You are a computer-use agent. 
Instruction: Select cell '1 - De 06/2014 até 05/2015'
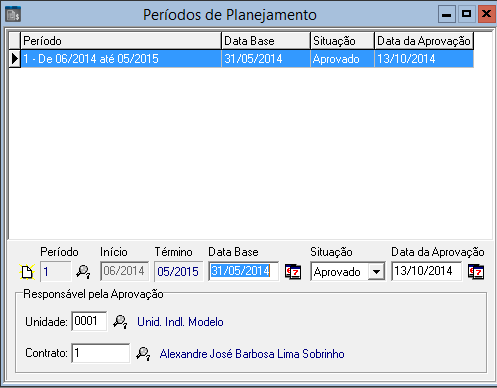[121, 59]
